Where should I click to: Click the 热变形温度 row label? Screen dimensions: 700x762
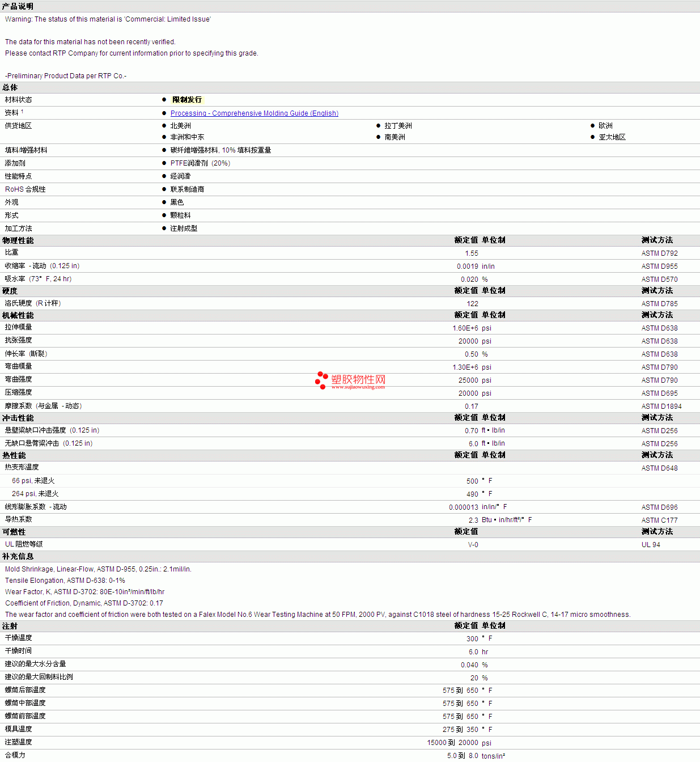[x=22, y=467]
